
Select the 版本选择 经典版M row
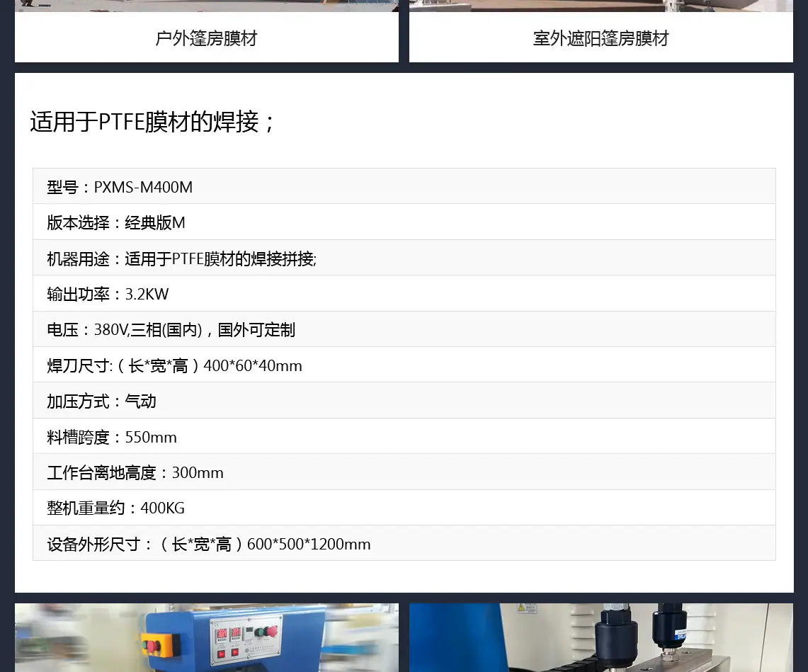click(x=404, y=222)
